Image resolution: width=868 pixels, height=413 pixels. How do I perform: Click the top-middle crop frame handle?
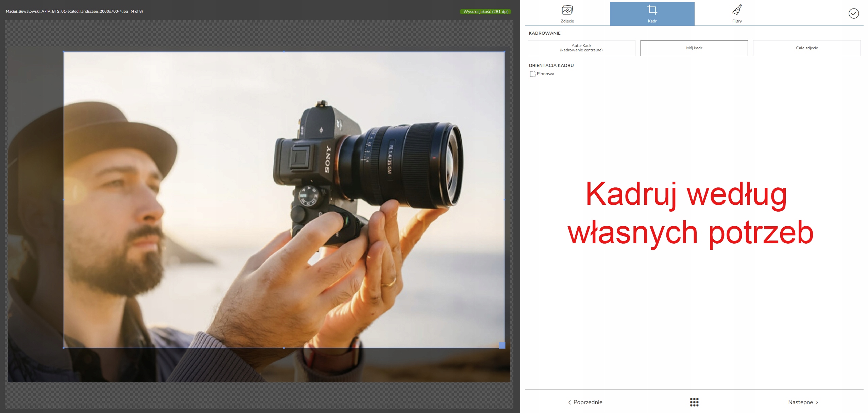(x=284, y=52)
